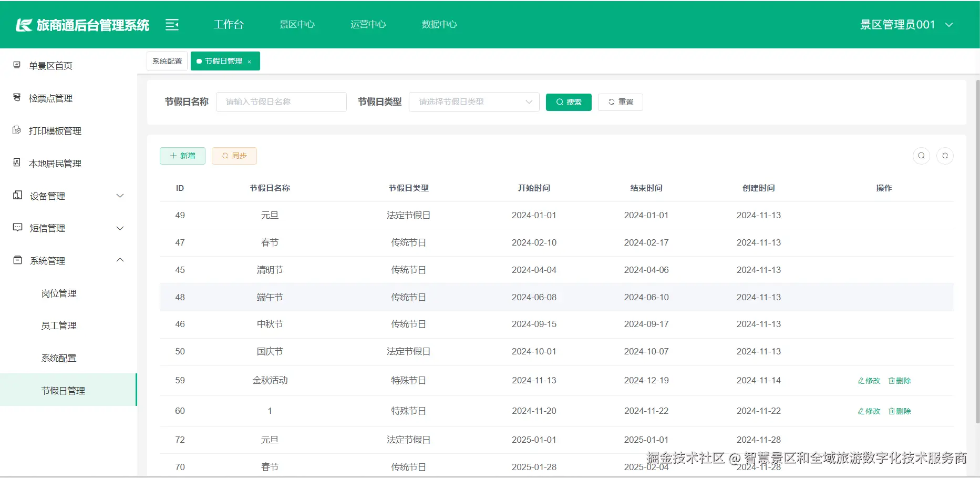Close the 节假日管理 tab

tap(250, 61)
